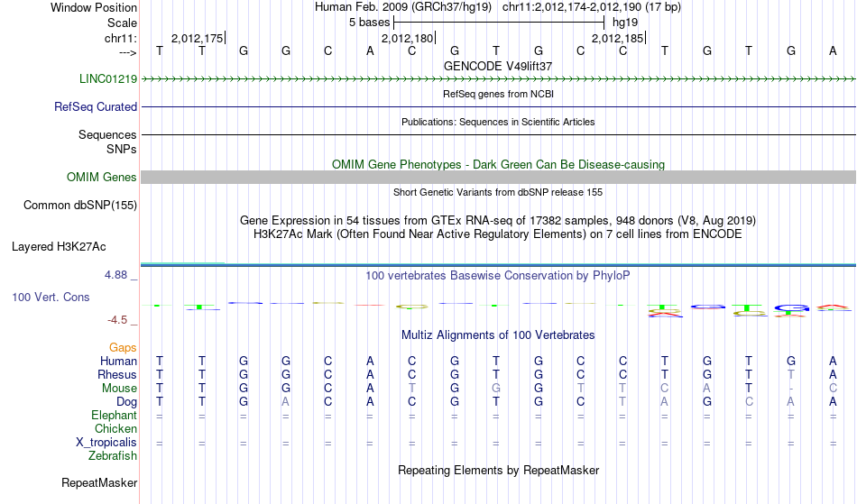
Task: Select the Dog species label
Action: (x=126, y=402)
